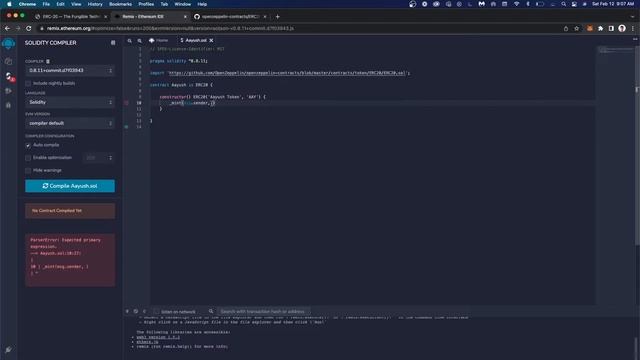Click the icon next to Compiler label
The height and width of the screenshot is (360, 640).
pyautogui.click(x=48, y=61)
